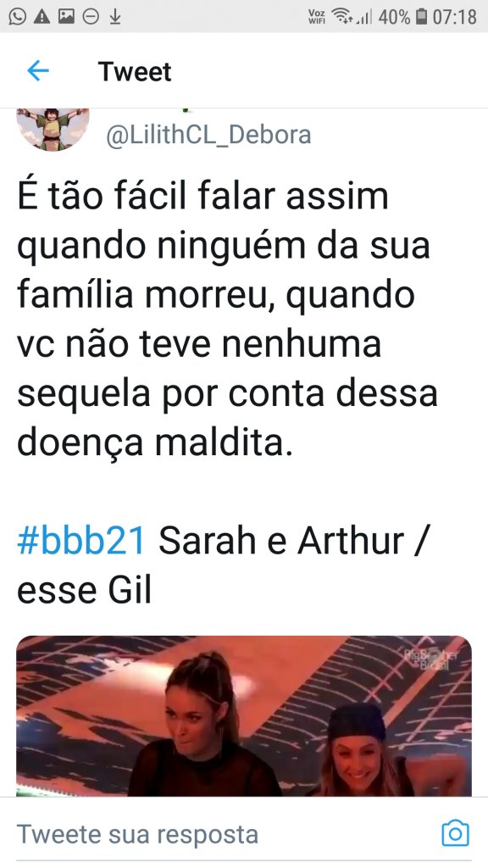Tap the warning triangle status icon

tap(42, 17)
